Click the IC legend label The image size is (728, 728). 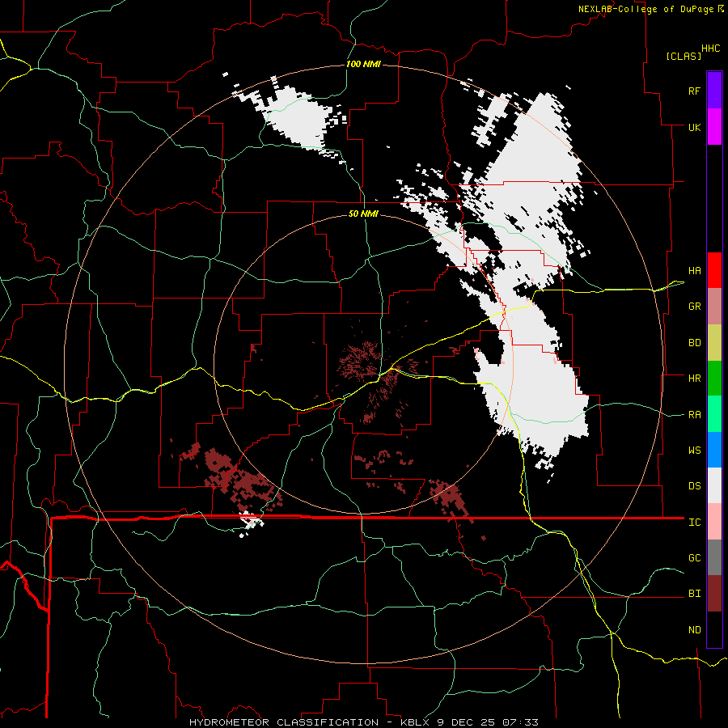point(694,523)
